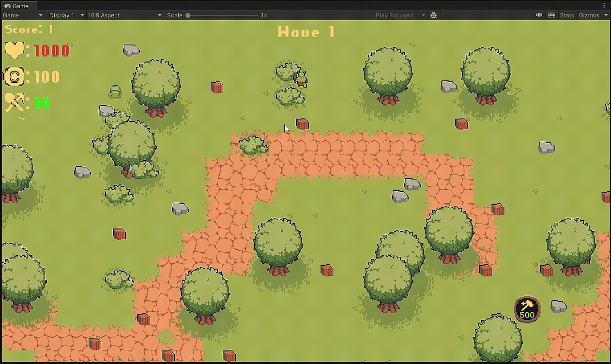Viewport: 611px width, 364px height.
Task: Click the Score: 1 label
Action: (29, 30)
